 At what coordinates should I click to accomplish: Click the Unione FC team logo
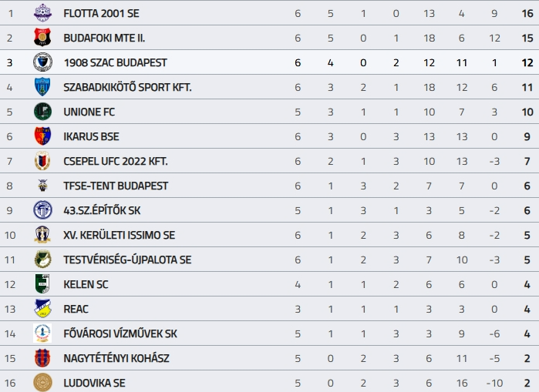coord(42,112)
